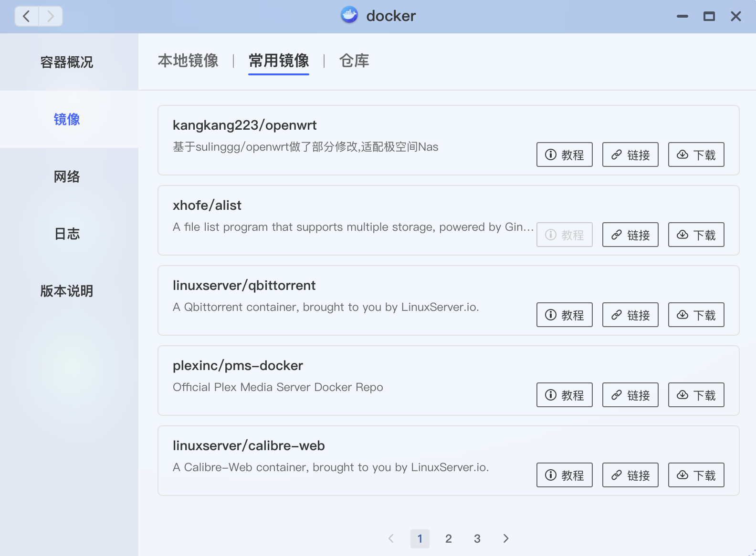Jump to page 3 of images
The width and height of the screenshot is (756, 556).
pyautogui.click(x=477, y=538)
